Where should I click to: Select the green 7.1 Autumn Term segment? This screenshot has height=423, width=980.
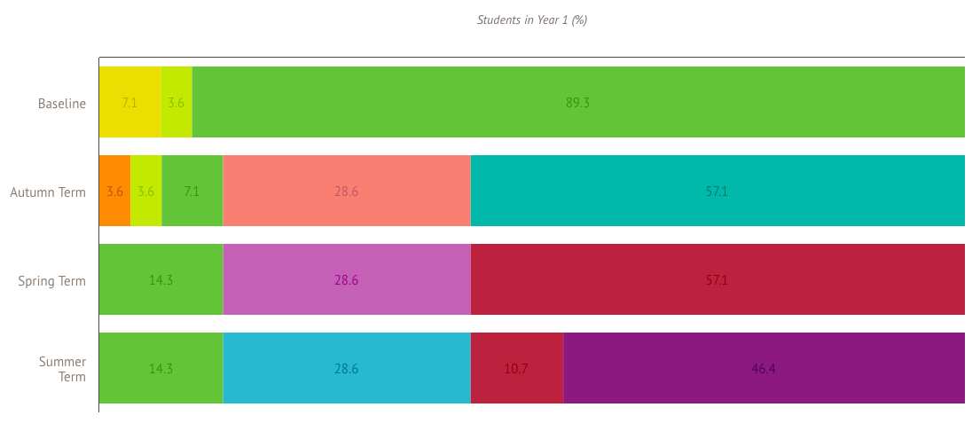192,191
